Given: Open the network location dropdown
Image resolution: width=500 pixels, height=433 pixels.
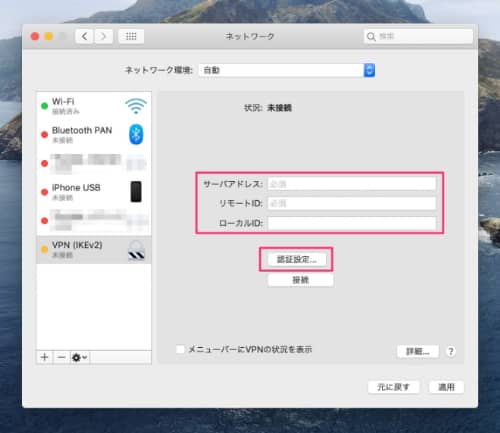Looking at the screenshot, I should point(287,70).
